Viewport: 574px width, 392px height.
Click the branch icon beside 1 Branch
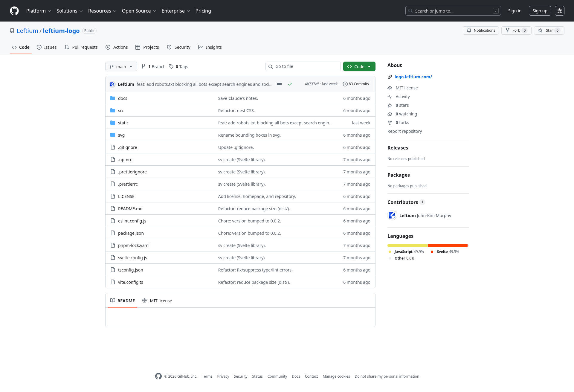pos(143,67)
